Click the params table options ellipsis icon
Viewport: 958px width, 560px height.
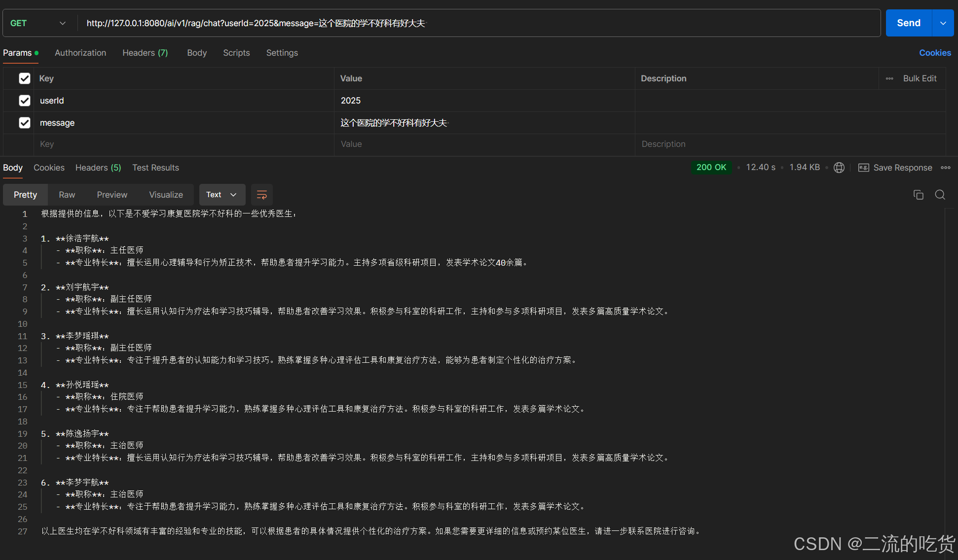(x=889, y=78)
